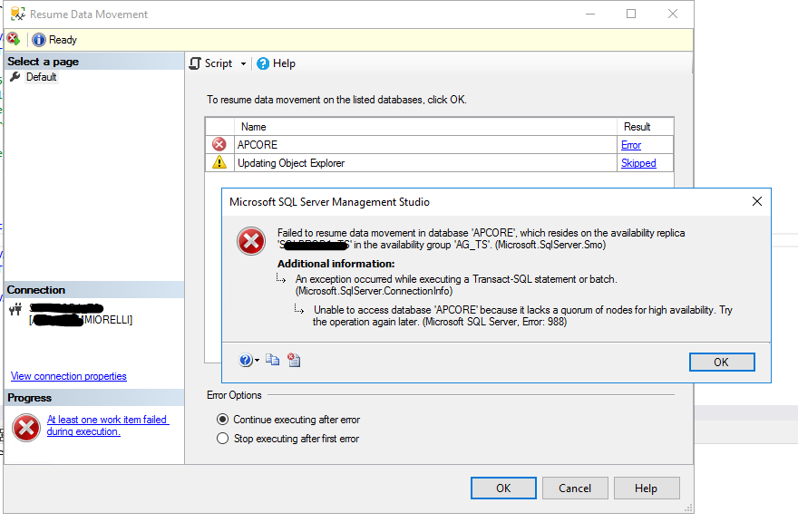798x532 pixels.
Task: Minimize the Resume Data Movement window
Action: (590, 14)
